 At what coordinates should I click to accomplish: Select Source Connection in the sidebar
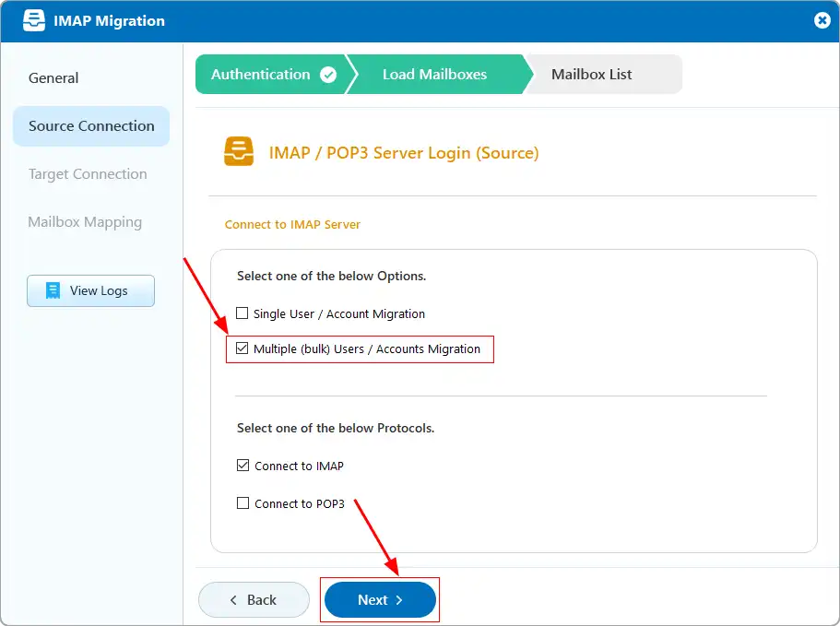91,125
